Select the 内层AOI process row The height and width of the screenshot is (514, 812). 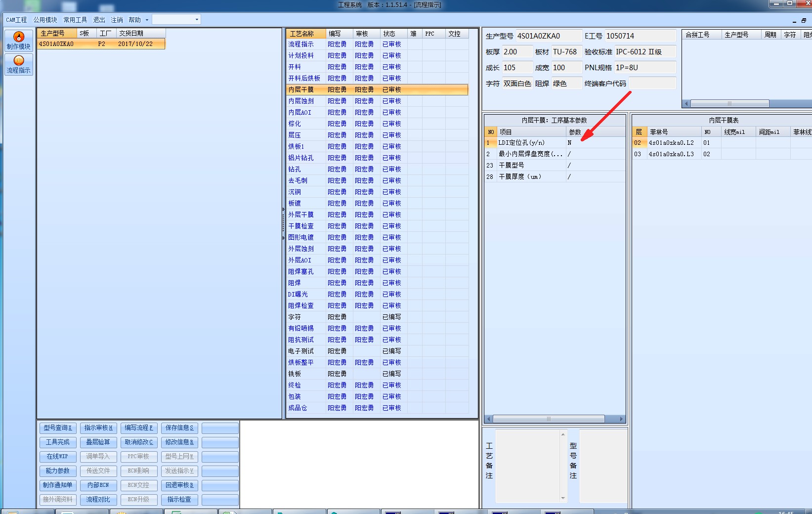(377, 112)
